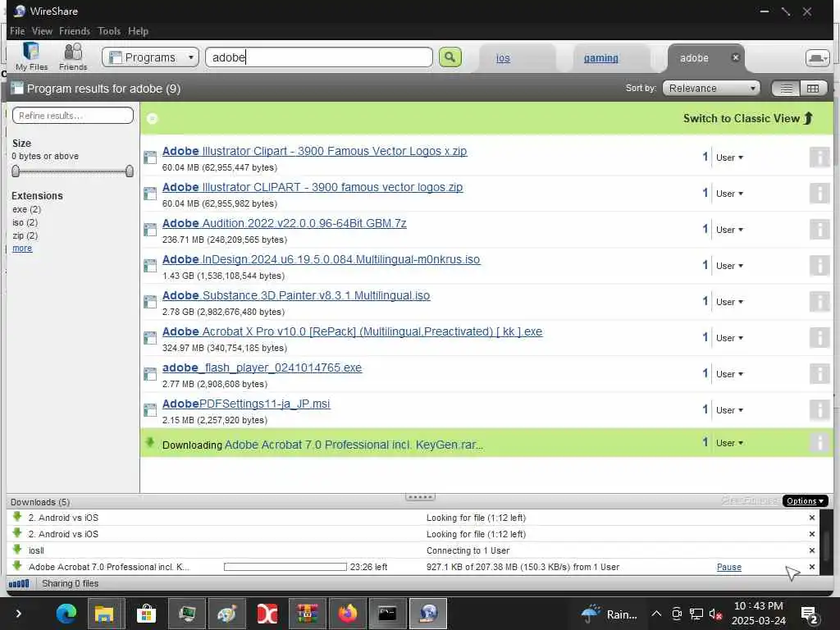The height and width of the screenshot is (630, 840).
Task: Show info for AdobePDFSettings11 msi
Action: coord(819,410)
